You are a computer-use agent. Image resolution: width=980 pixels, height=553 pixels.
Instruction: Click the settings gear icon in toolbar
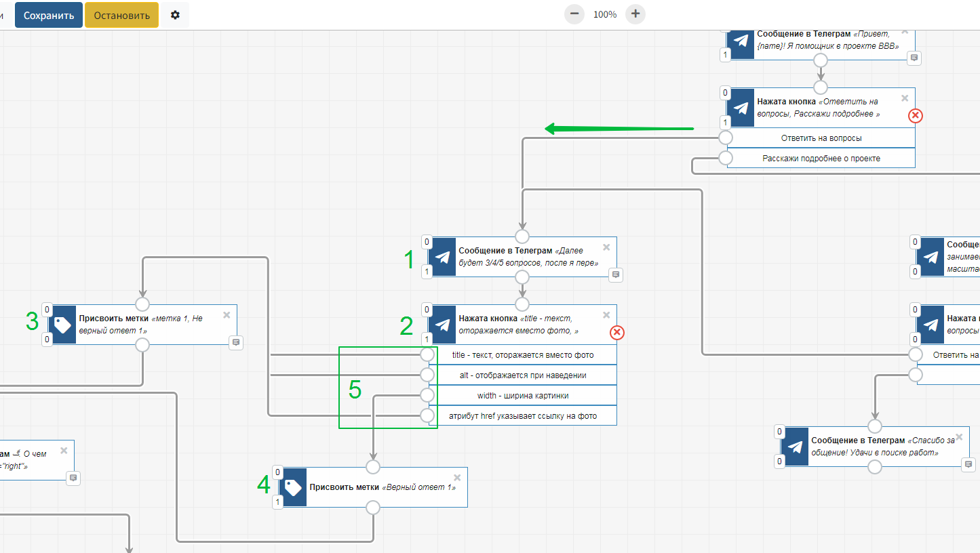click(175, 15)
